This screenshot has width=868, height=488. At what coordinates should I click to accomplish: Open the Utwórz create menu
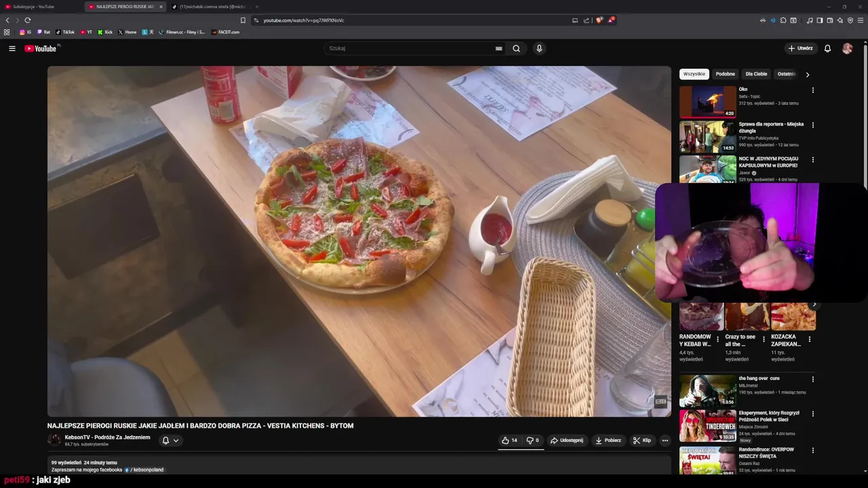coord(800,48)
